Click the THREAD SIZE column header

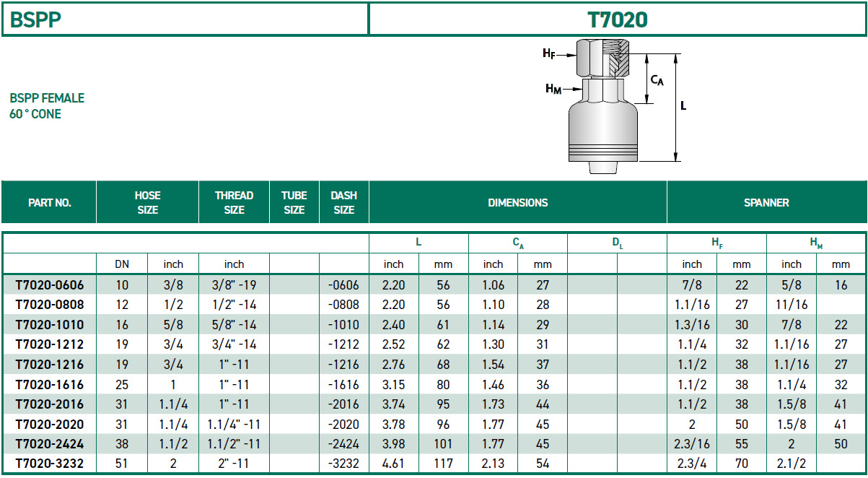pyautogui.click(x=234, y=203)
